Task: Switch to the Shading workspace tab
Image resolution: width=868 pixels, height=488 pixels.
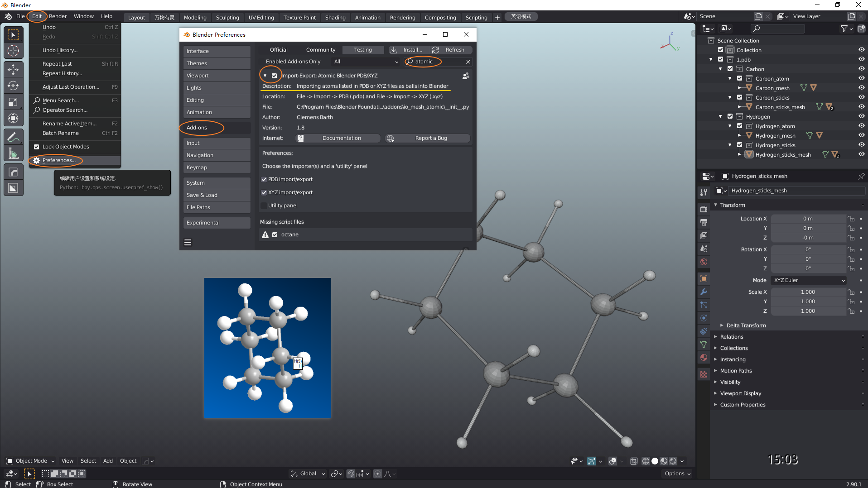Action: [x=335, y=18]
